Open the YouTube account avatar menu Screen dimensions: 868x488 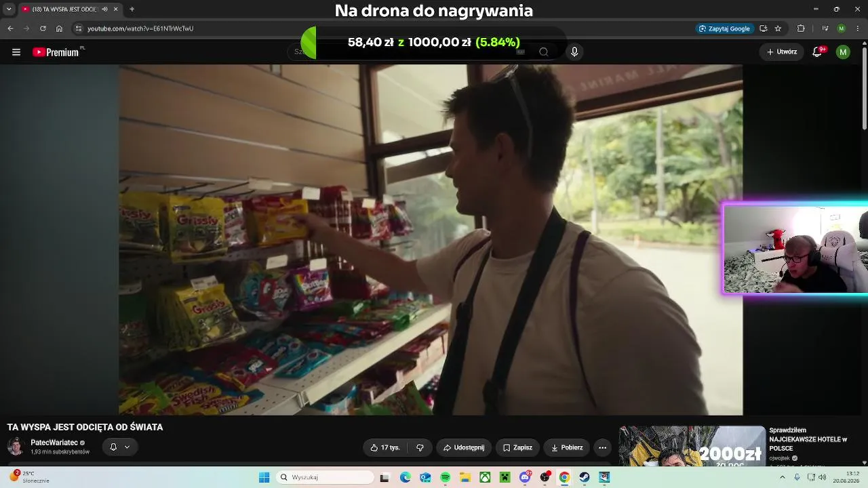tap(843, 52)
